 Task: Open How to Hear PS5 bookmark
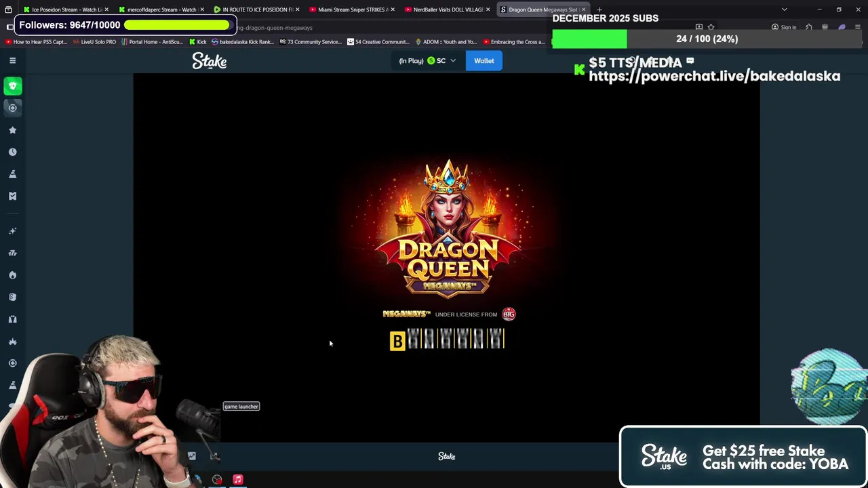(36, 42)
